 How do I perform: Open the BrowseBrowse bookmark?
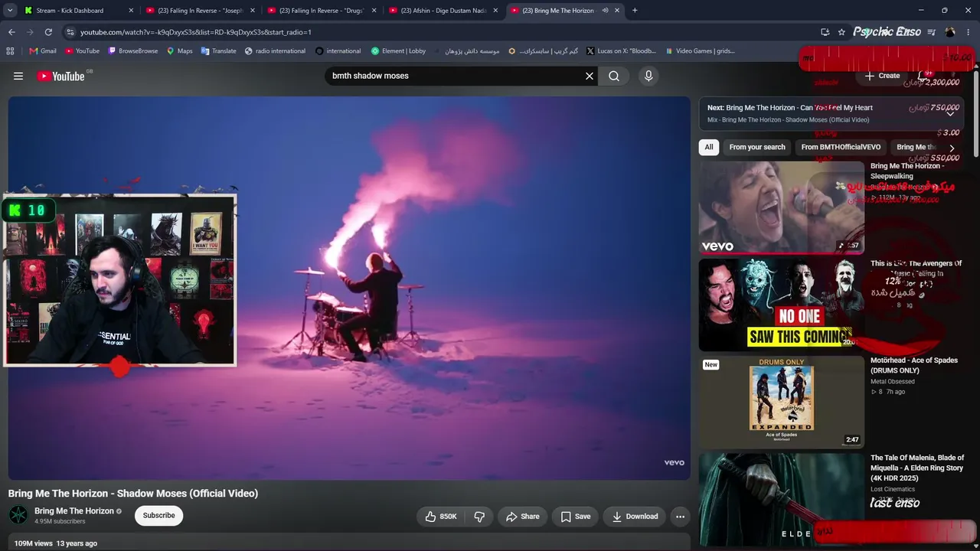(x=132, y=51)
